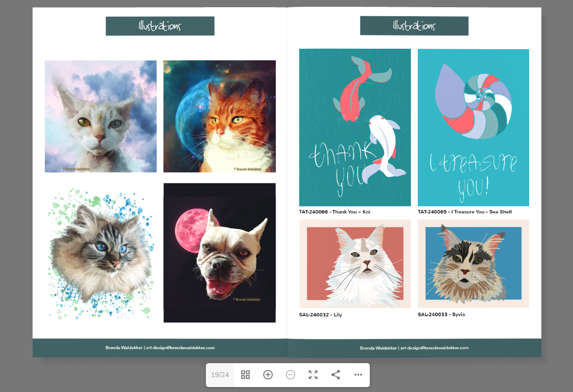The image size is (573, 392).
Task: Share the flipbook via the share icon
Action: [x=335, y=375]
